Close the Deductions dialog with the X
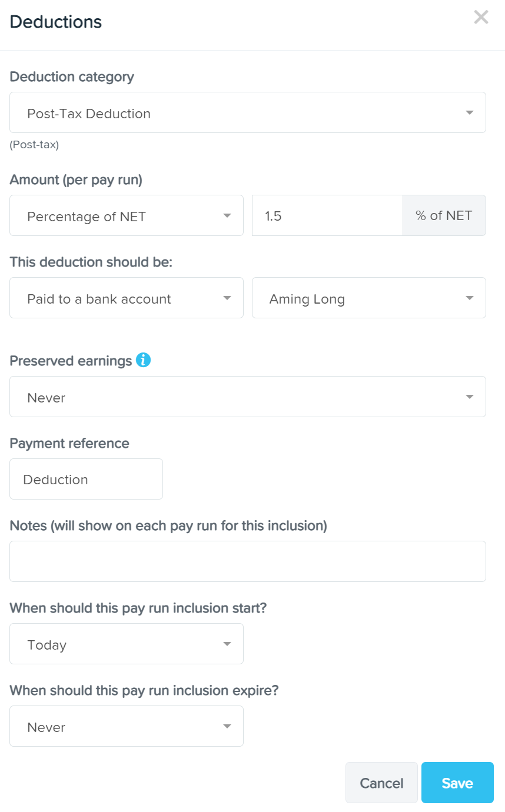Screen dimensions: 505x812 click(481, 17)
